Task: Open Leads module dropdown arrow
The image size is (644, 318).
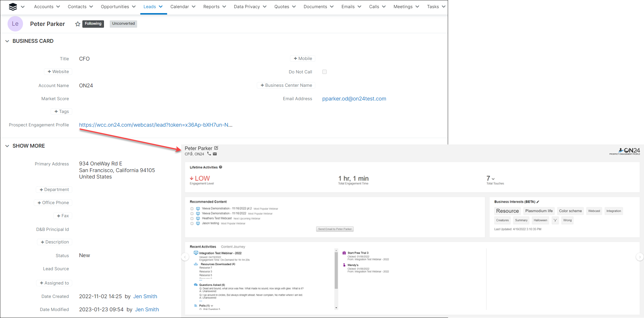Action: 161,6
